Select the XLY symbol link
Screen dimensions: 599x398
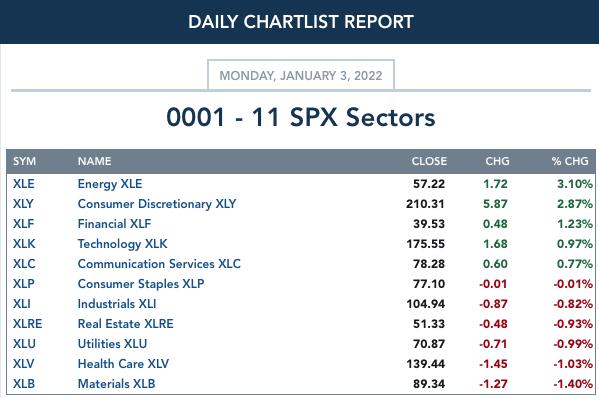(23, 204)
